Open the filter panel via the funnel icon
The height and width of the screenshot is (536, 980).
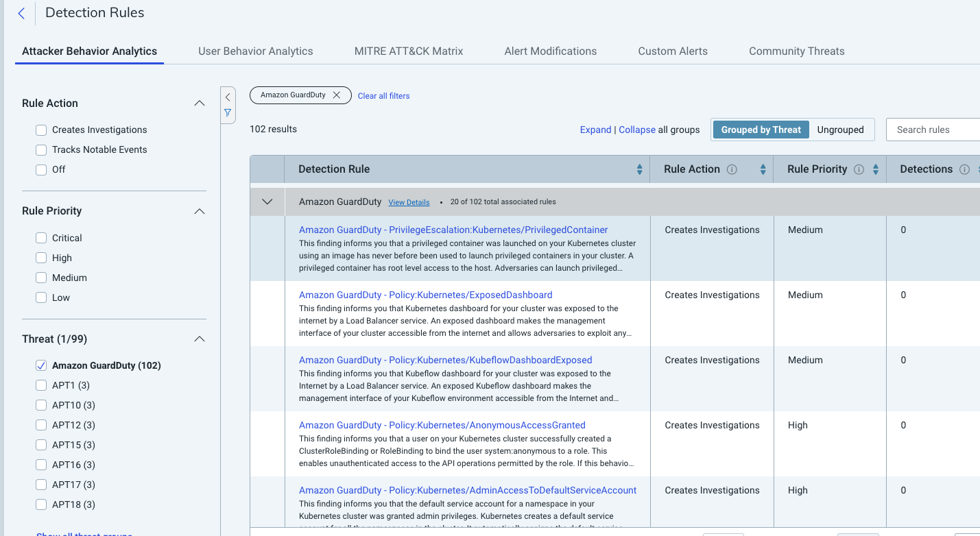point(228,113)
